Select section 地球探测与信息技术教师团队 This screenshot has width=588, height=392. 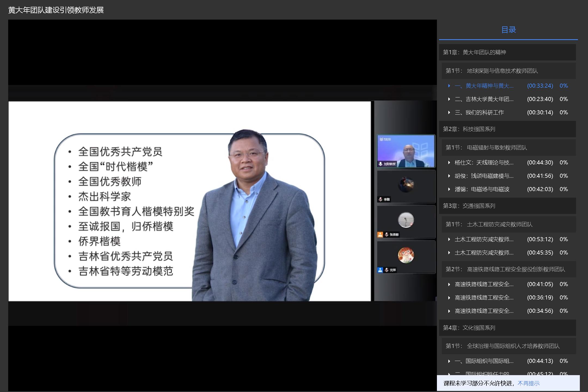click(x=509, y=71)
